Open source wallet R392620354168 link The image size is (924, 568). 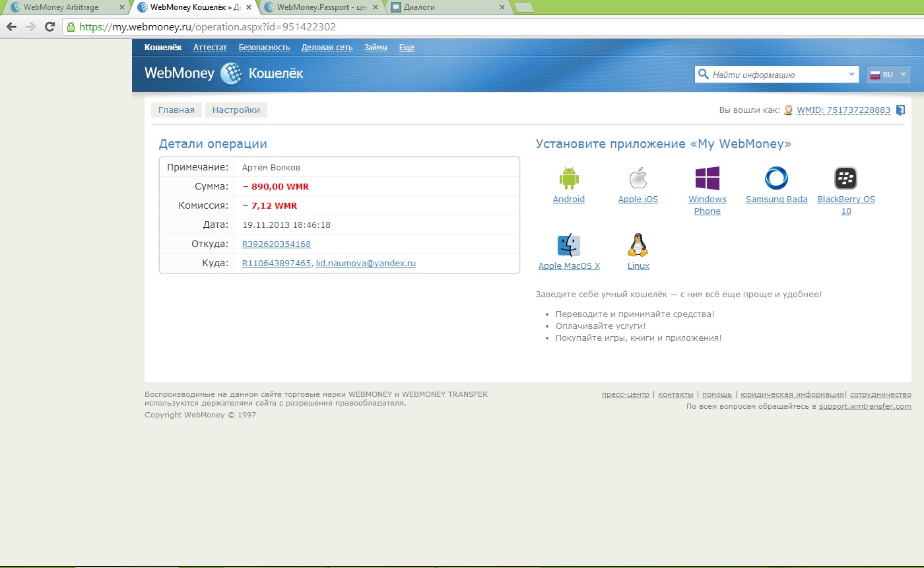tap(277, 244)
